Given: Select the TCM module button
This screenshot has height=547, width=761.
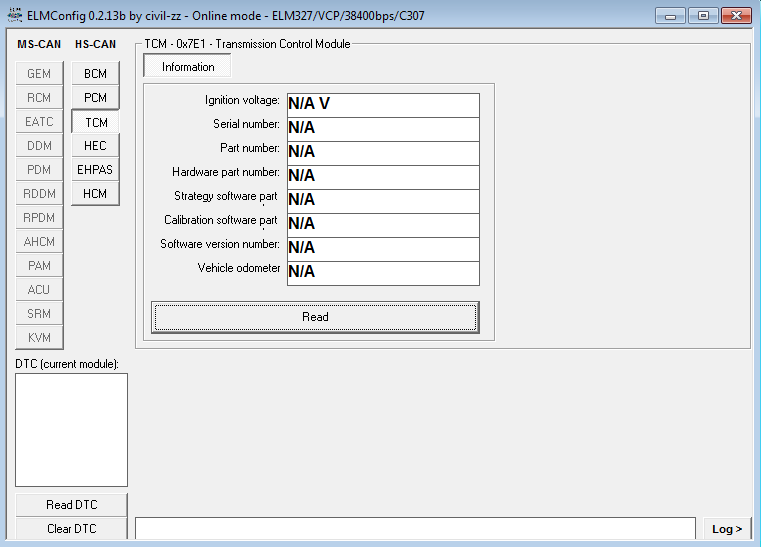Looking at the screenshot, I should point(95,122).
